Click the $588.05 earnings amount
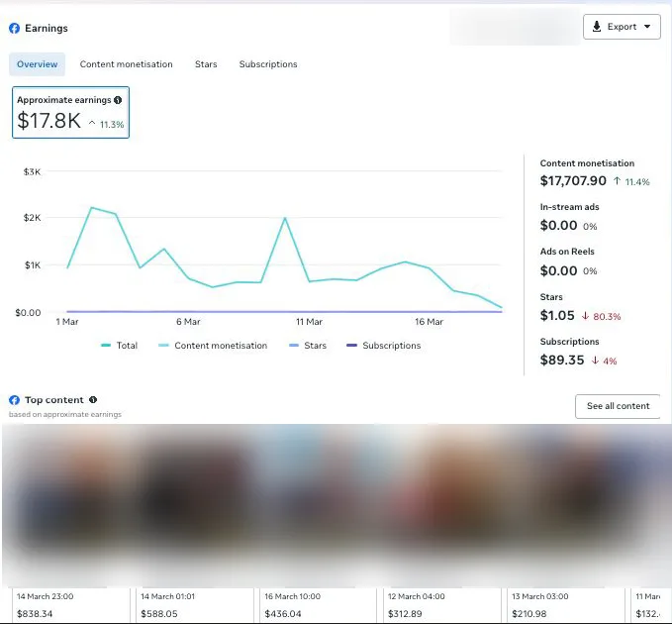Viewport: 672px width, 624px height. click(159, 614)
